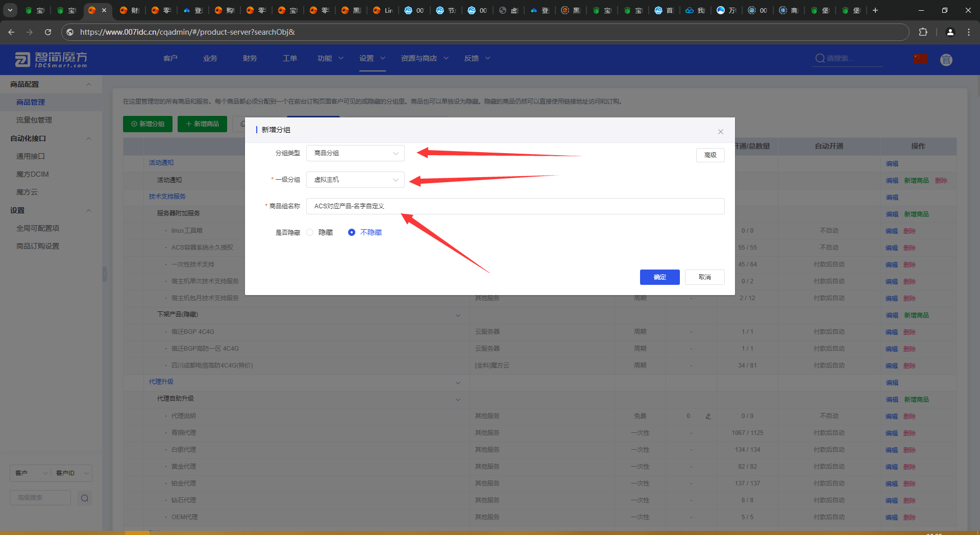
Task: Close the 新增分组 dialog with the X icon
Action: tap(720, 132)
